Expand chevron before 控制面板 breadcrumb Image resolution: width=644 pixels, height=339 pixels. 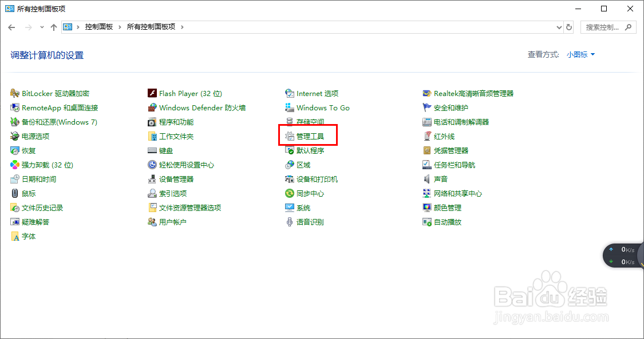point(78,27)
